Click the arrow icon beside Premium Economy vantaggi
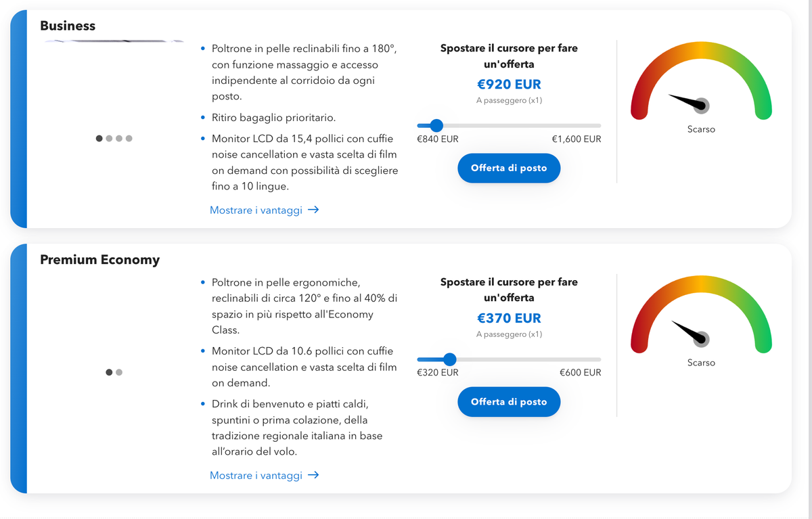The image size is (812, 519). pos(313,476)
